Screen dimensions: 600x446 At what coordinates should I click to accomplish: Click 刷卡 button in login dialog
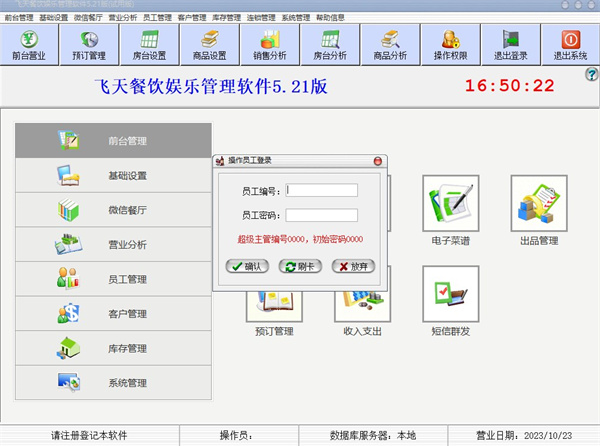click(x=300, y=266)
